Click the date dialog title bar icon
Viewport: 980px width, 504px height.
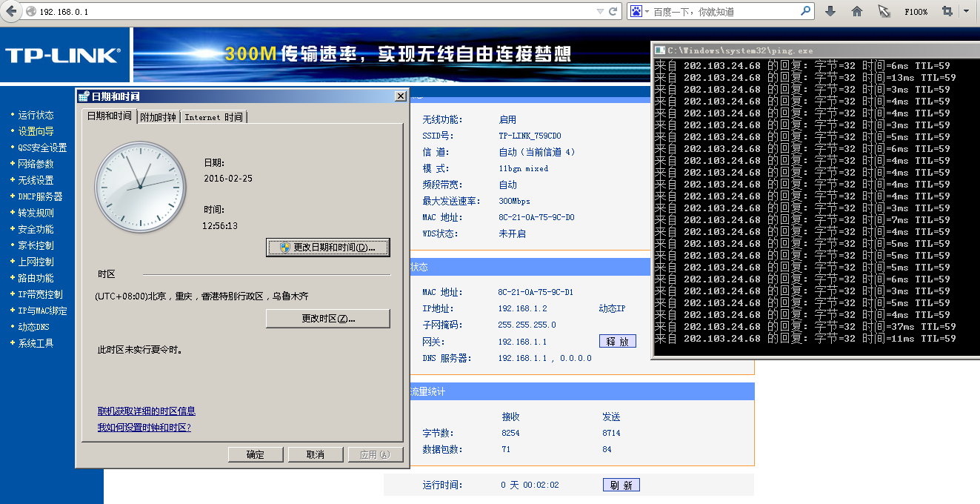84,96
